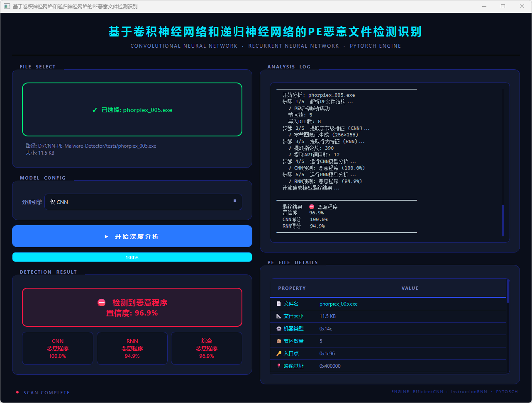Click the entry point key icon
Screen dimensions: 532x403
[x=278, y=354]
